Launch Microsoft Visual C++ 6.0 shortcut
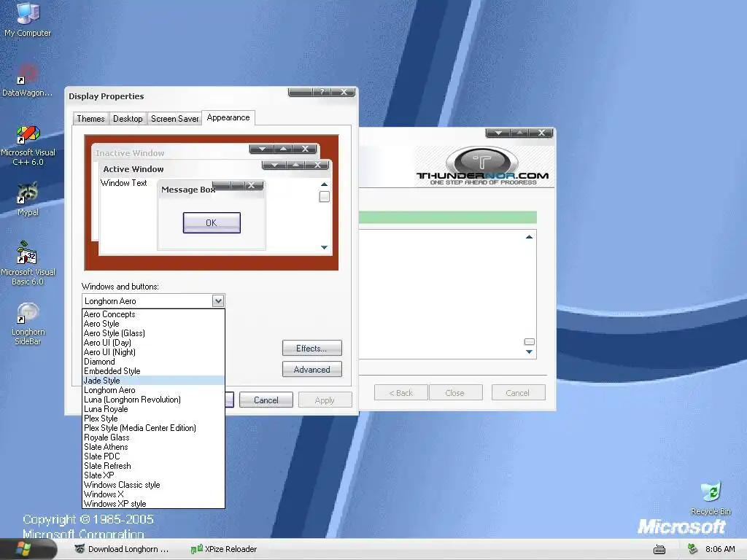This screenshot has height=560, width=747. 28,145
